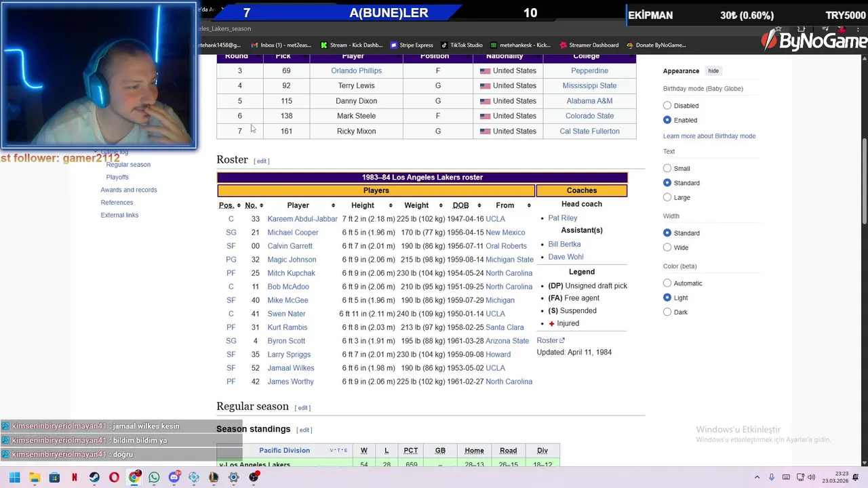Open Magic Johnson player page
This screenshot has width=868, height=488.
point(292,260)
